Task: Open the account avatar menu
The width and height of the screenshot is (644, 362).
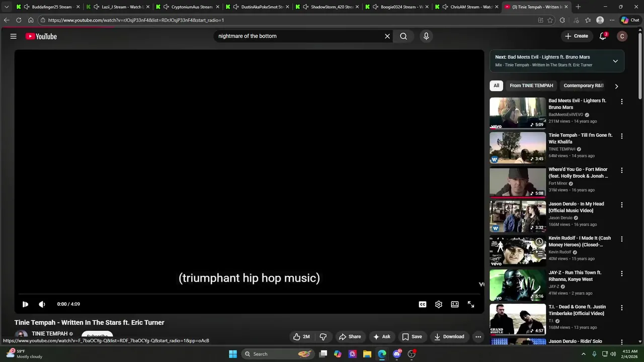Action: tap(622, 36)
